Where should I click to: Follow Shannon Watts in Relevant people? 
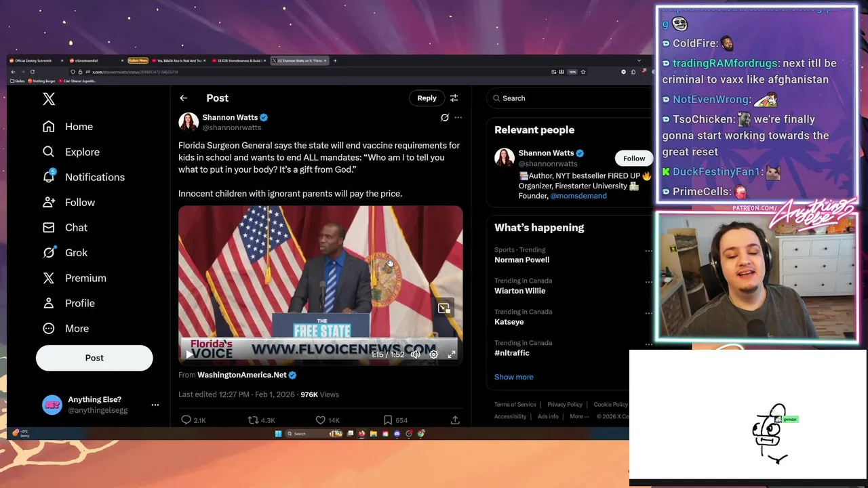click(x=634, y=159)
